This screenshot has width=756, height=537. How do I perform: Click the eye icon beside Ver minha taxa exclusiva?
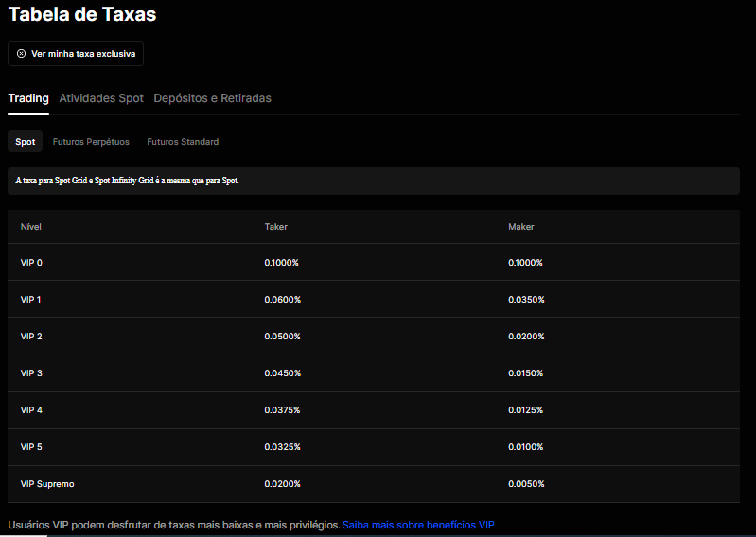(21, 54)
